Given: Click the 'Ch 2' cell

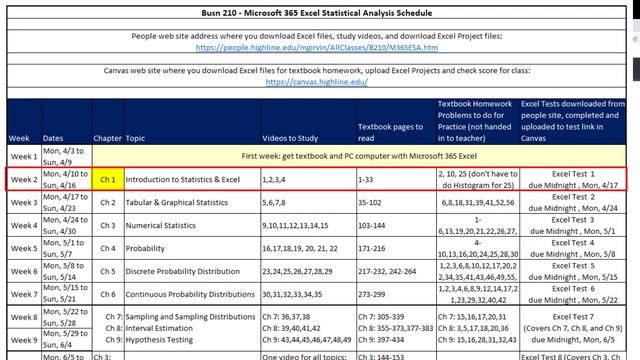Looking at the screenshot, I should tap(108, 202).
